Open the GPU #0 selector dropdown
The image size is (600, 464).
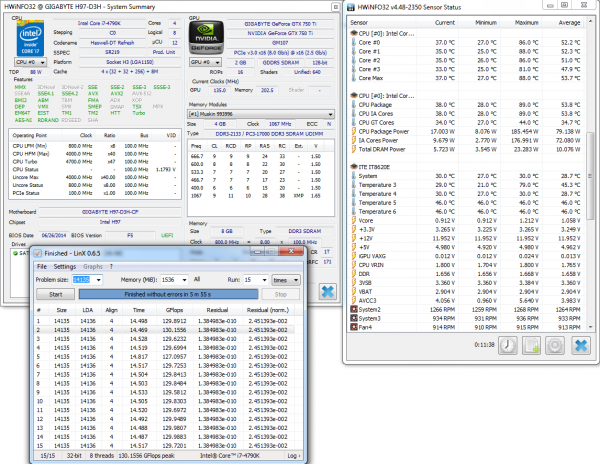[206, 62]
